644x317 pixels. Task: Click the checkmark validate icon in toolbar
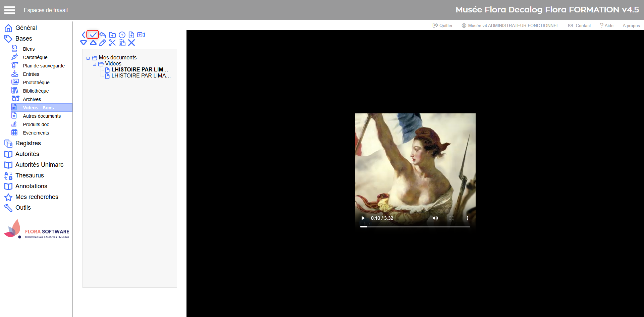click(x=93, y=35)
